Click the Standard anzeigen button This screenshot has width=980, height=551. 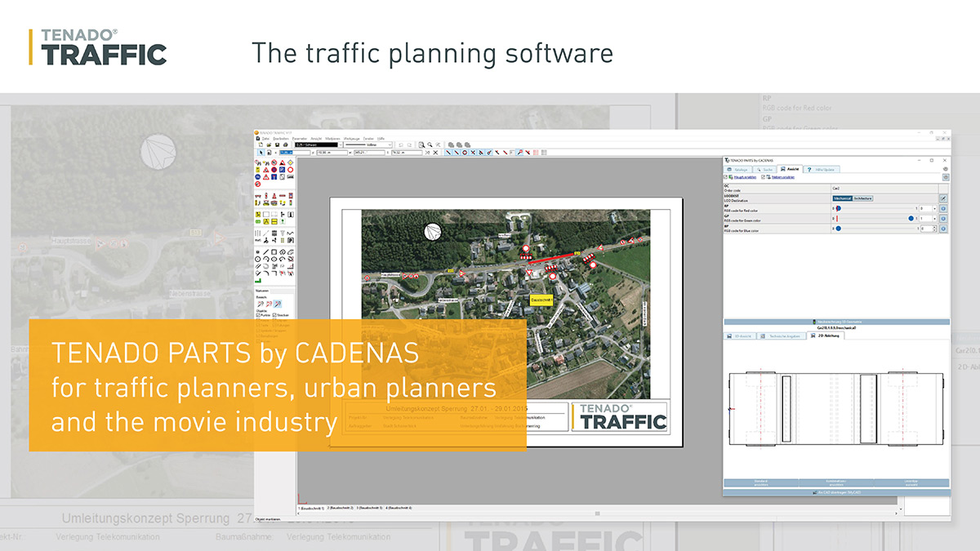click(x=759, y=483)
